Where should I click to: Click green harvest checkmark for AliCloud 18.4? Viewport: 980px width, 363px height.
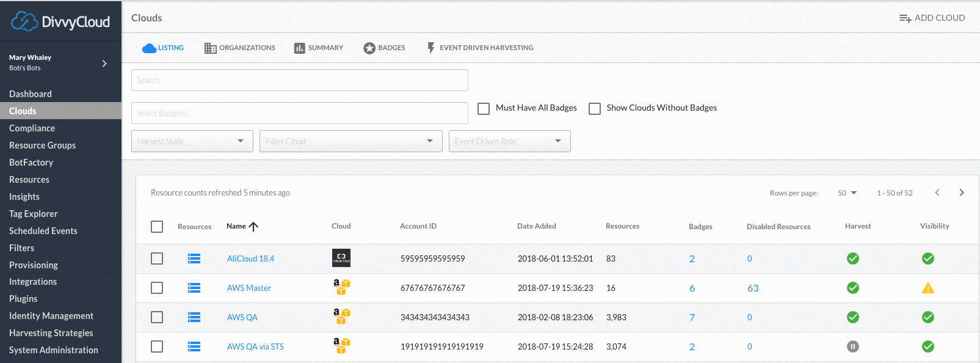pyautogui.click(x=853, y=258)
